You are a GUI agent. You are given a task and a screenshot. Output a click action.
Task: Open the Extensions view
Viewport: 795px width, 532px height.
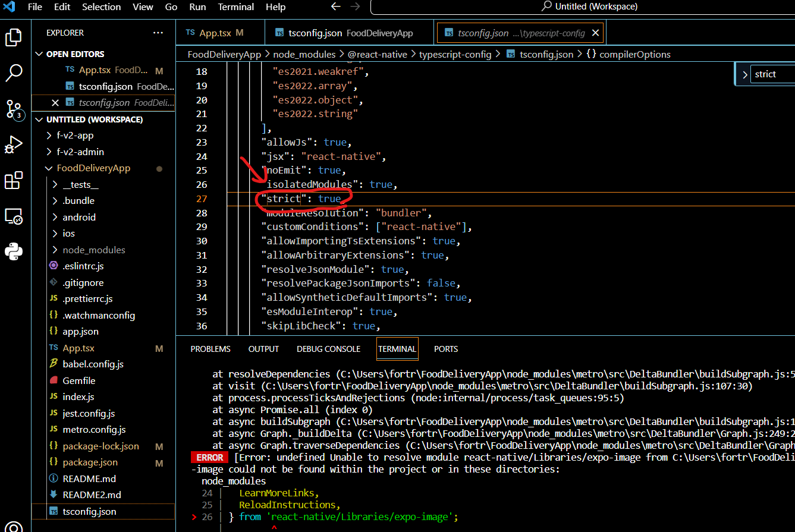pyautogui.click(x=14, y=181)
